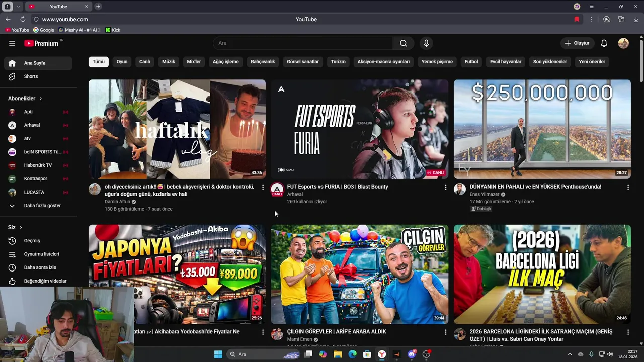644x362 pixels.
Task: Select the Oyun filter chip
Action: click(122, 62)
